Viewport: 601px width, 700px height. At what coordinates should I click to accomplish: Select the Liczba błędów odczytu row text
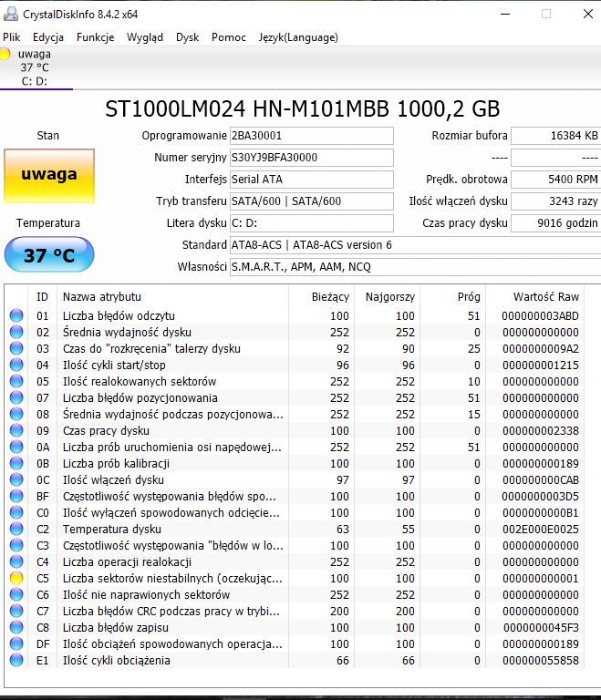pos(119,315)
